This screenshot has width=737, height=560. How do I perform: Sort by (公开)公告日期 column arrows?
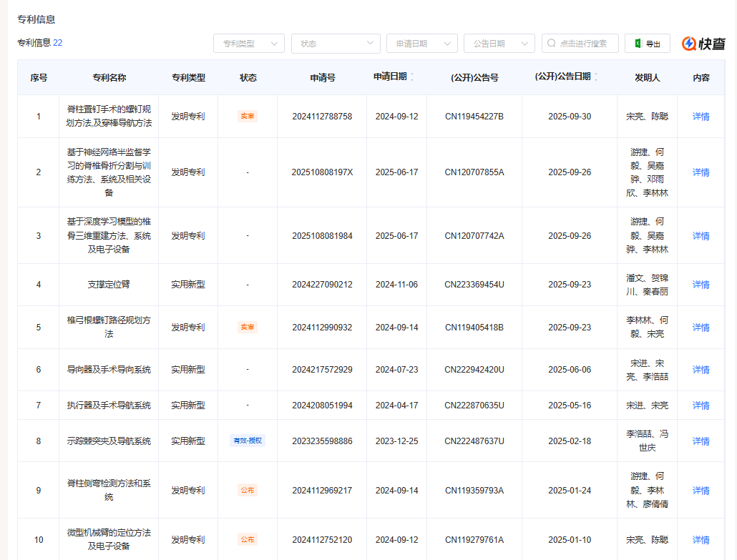pyautogui.click(x=596, y=77)
